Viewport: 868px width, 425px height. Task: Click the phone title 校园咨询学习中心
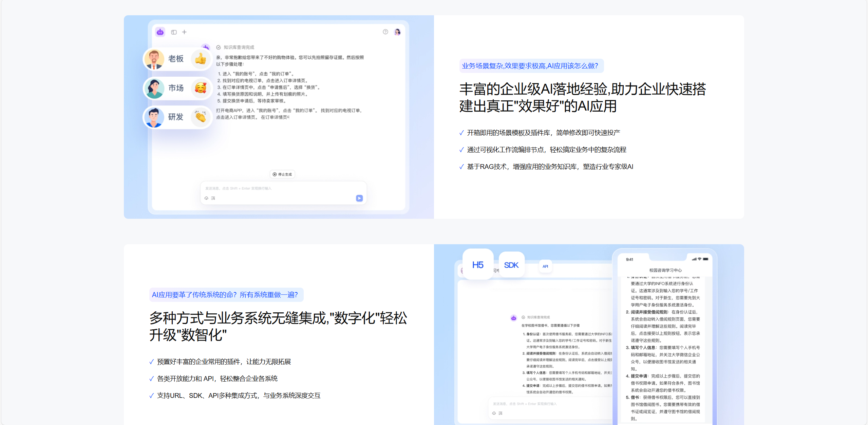pyautogui.click(x=665, y=270)
